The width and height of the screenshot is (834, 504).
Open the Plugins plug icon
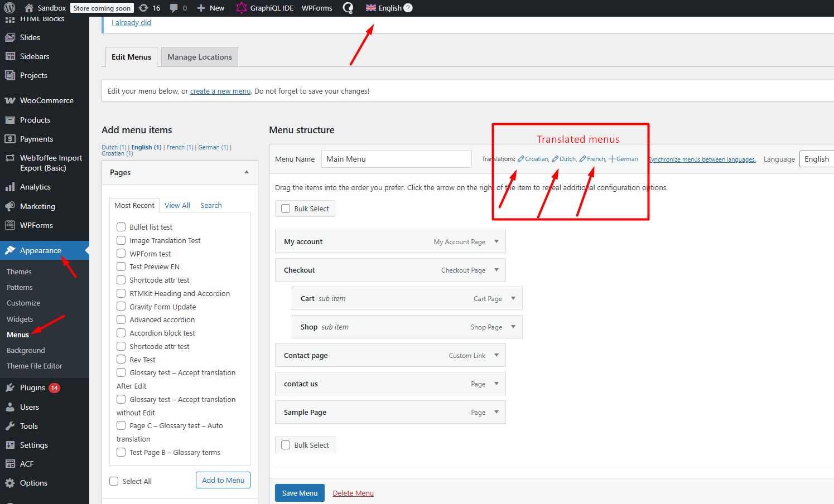(x=10, y=387)
